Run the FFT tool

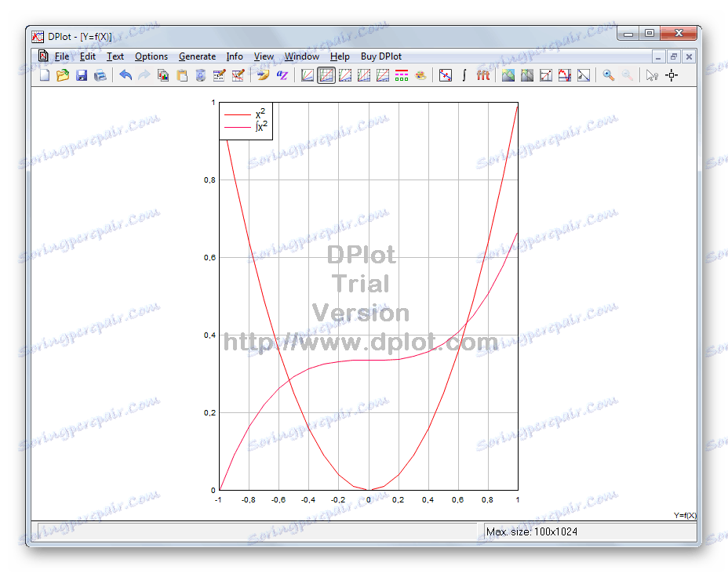[x=483, y=75]
